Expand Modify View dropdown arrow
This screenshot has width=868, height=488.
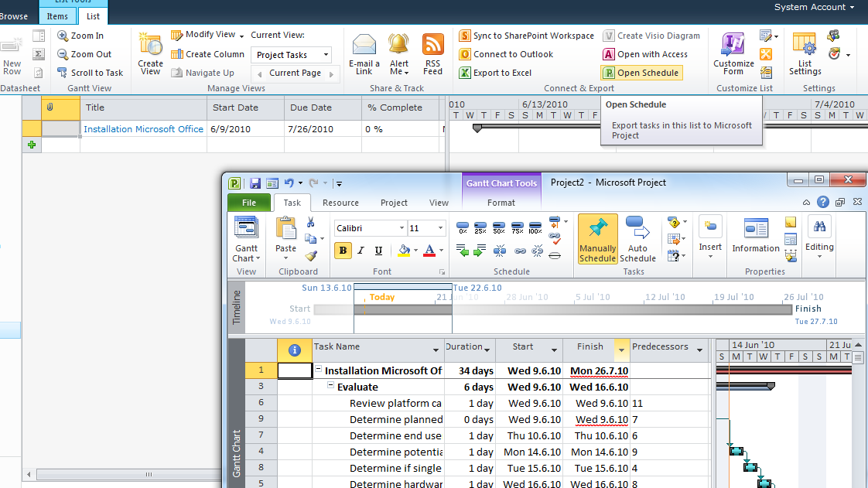[x=241, y=36]
